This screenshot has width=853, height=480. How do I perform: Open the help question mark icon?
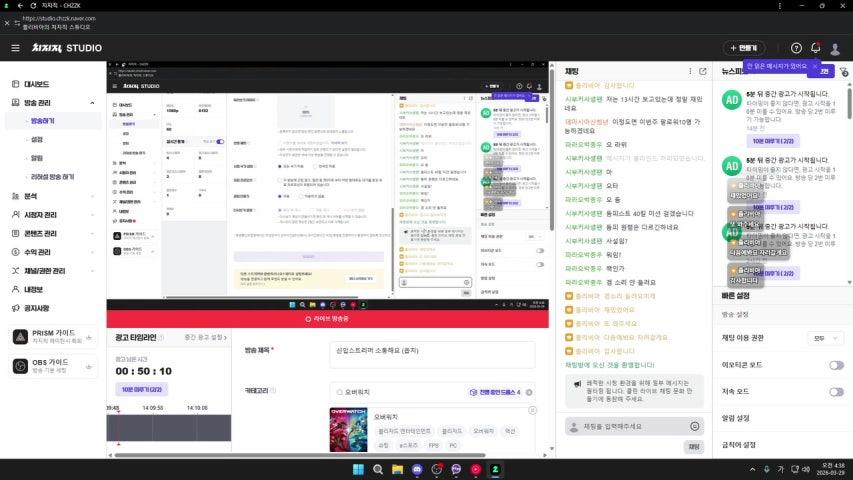[x=796, y=48]
